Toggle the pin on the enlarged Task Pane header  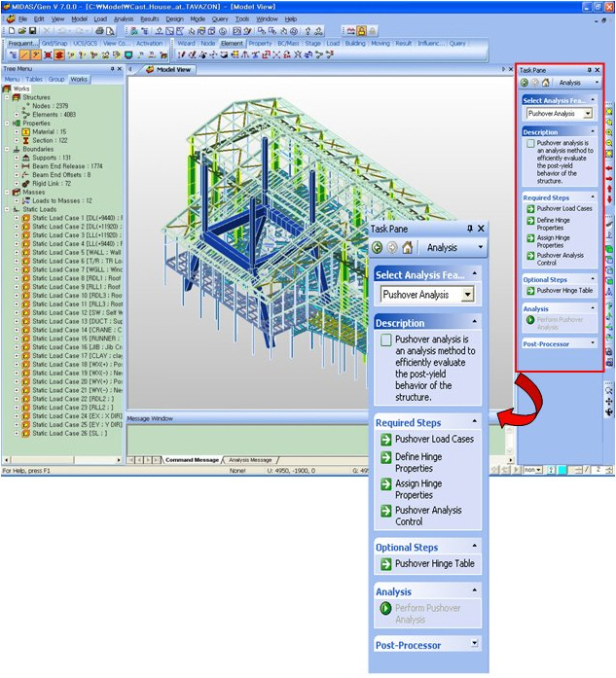tap(470, 229)
